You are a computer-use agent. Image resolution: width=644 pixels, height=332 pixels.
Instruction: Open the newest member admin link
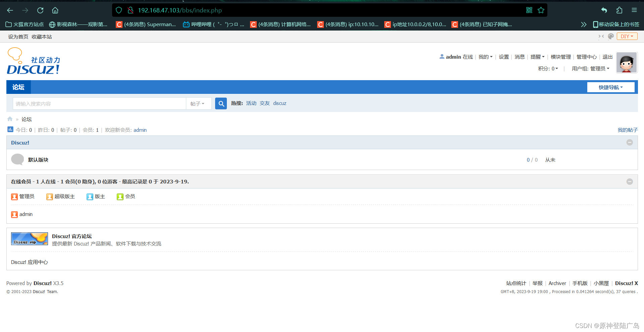point(140,130)
